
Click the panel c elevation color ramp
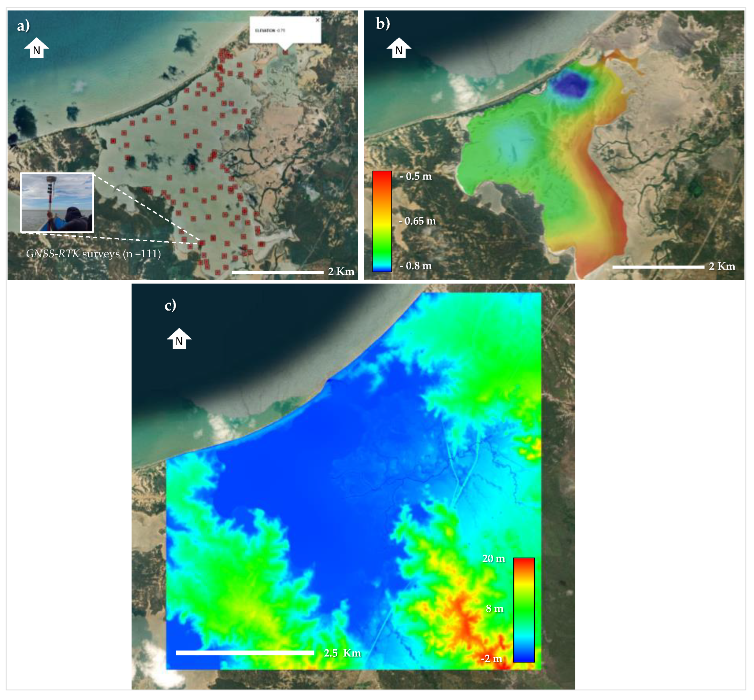point(524,610)
